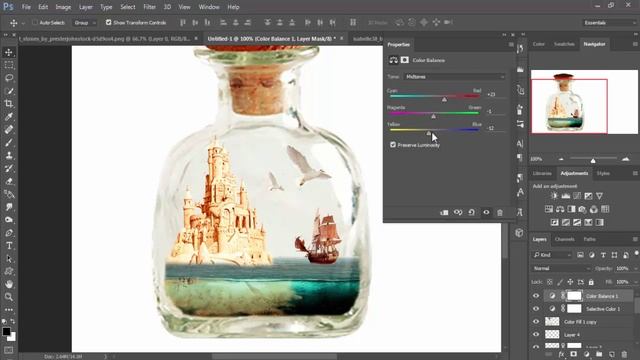Select the Clone Stamp tool
The height and width of the screenshot is (360, 640).
coord(9,156)
